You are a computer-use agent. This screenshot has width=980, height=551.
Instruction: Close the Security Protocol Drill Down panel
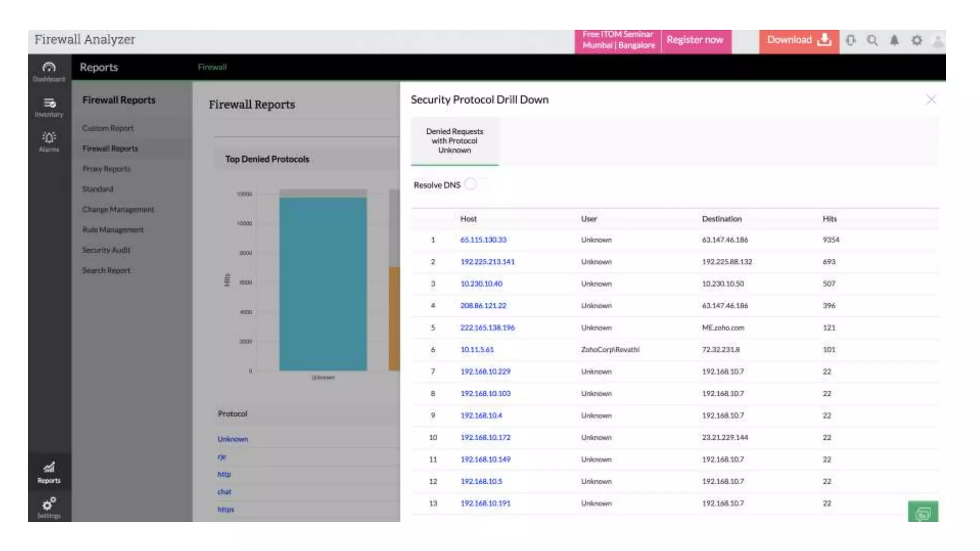[x=931, y=99]
